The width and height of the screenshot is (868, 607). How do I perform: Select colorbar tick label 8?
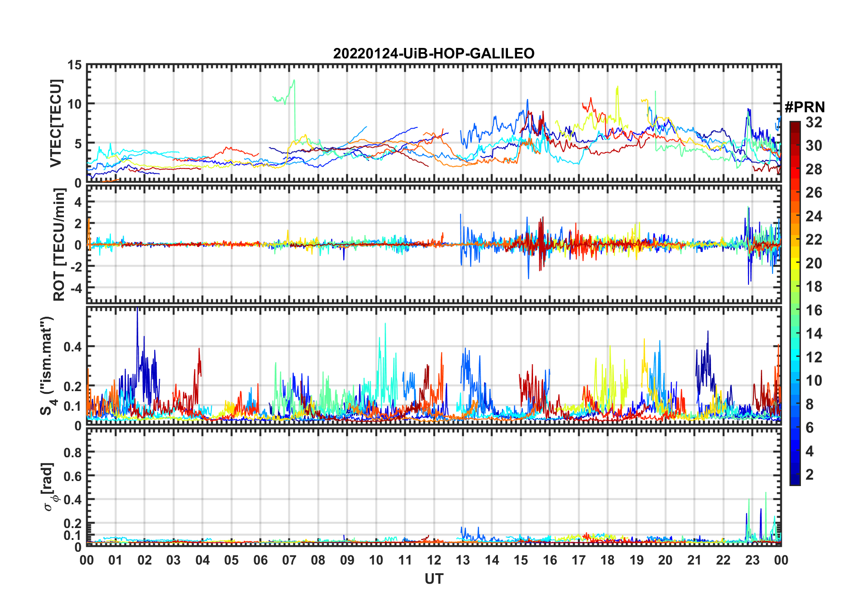click(x=810, y=404)
